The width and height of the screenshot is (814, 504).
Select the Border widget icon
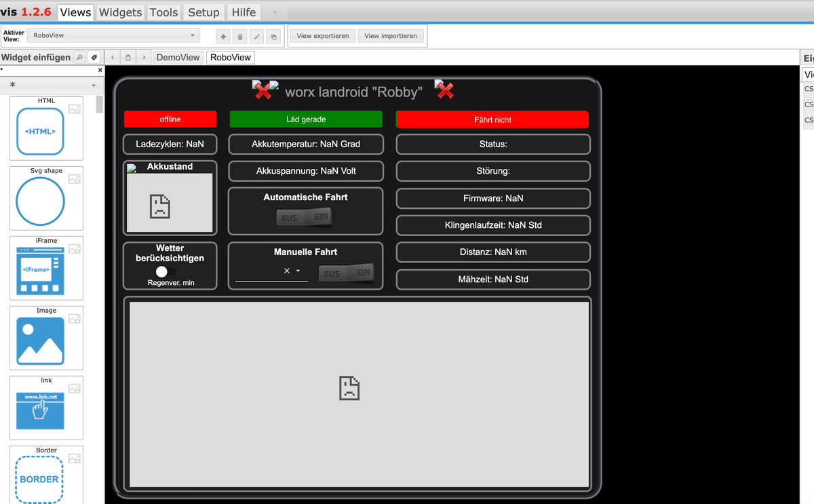click(40, 480)
